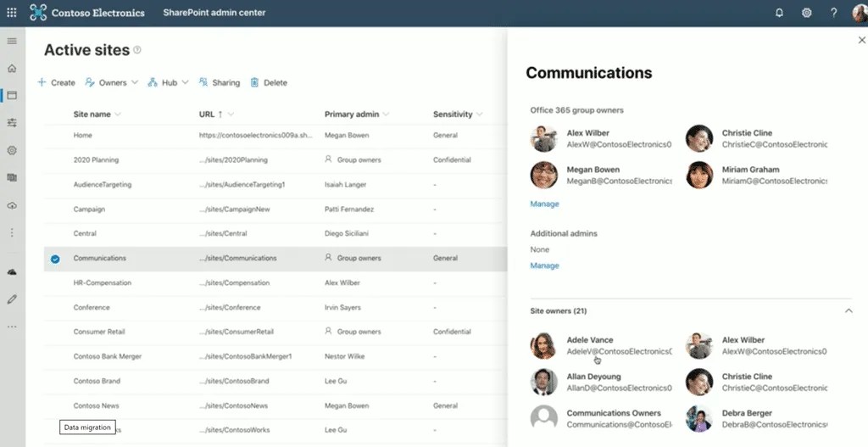Select the Campaign site
Viewport: 868px width, 447px height.
[x=275, y=210]
